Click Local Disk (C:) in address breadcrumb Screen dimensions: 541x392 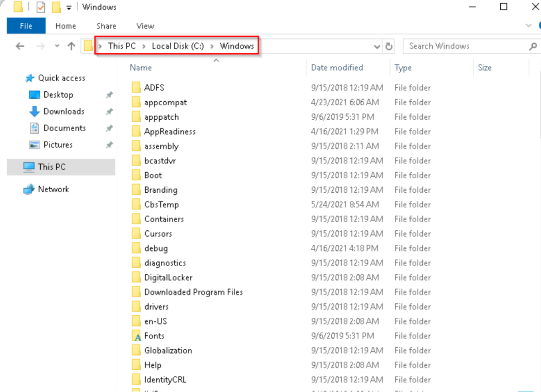click(x=178, y=46)
